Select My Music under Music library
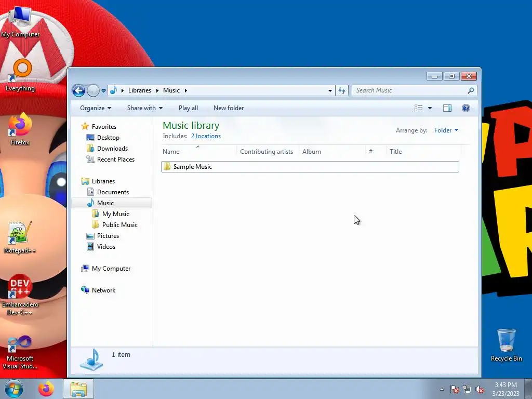Image resolution: width=532 pixels, height=399 pixels. click(111, 214)
